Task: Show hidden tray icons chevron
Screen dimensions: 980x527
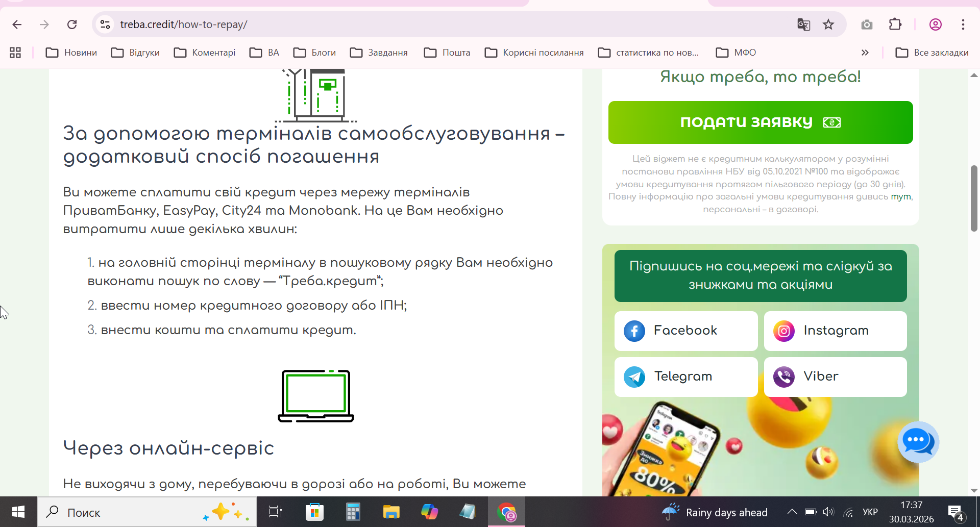Action: click(x=792, y=512)
